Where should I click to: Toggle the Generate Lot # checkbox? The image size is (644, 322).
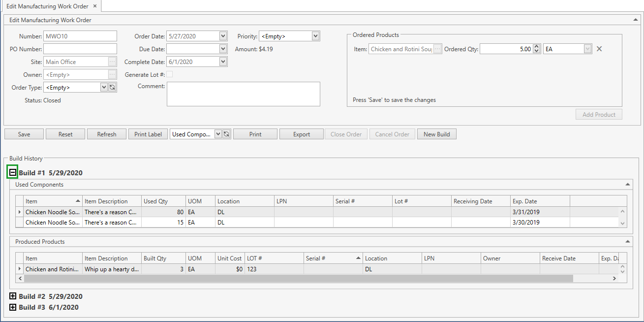click(x=170, y=75)
